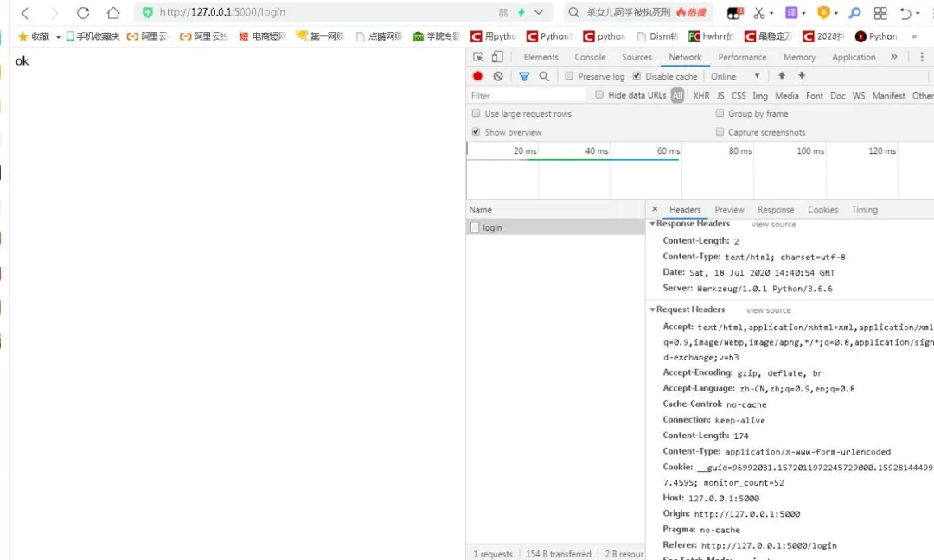Click the blue magnifier extension icon
This screenshot has width=934, height=560.
pyautogui.click(x=854, y=12)
